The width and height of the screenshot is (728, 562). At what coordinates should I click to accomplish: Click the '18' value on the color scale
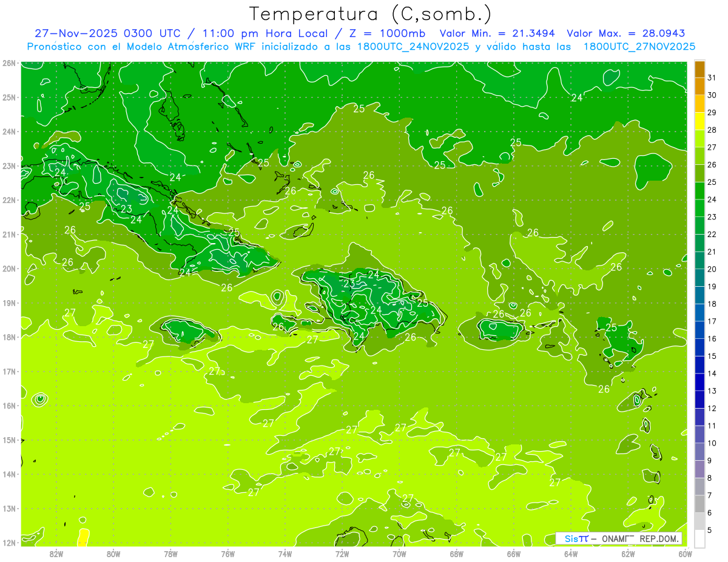712,304
